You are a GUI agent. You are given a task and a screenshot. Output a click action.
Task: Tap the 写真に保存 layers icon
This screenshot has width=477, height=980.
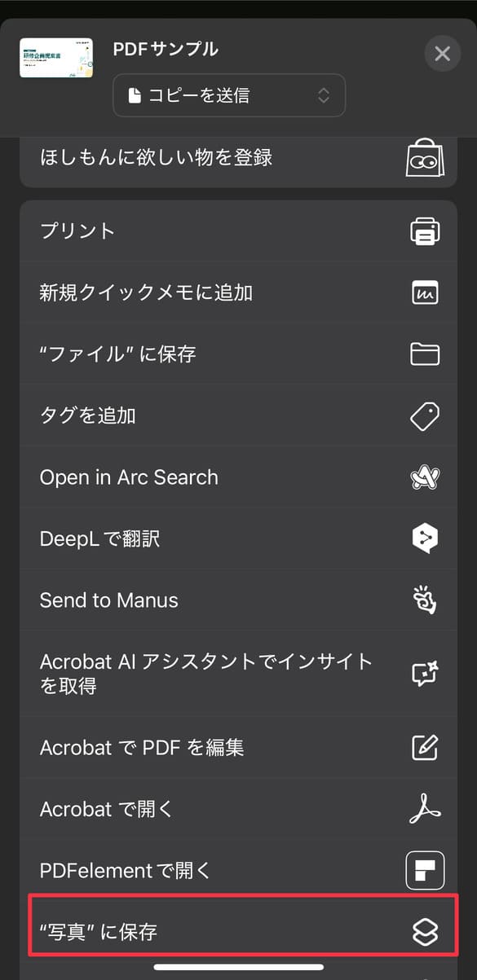(x=425, y=931)
